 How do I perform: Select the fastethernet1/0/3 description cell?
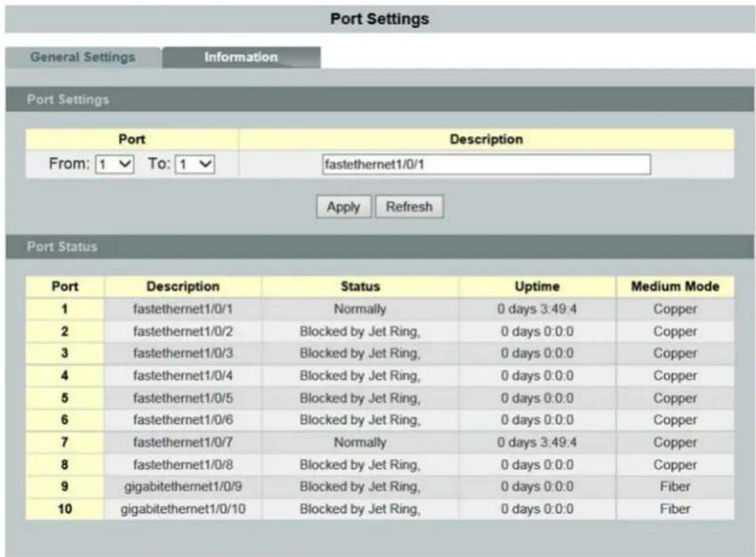click(x=183, y=353)
